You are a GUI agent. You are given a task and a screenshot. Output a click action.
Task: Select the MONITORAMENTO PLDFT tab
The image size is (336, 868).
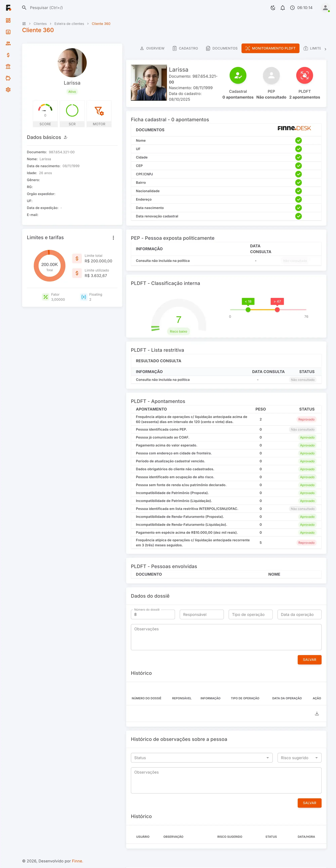coord(270,49)
